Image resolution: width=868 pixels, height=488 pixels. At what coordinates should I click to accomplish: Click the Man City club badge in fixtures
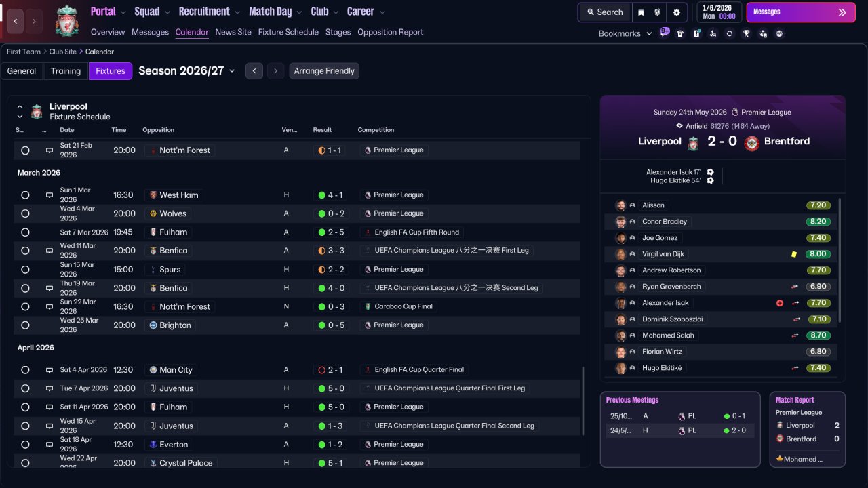pos(153,370)
